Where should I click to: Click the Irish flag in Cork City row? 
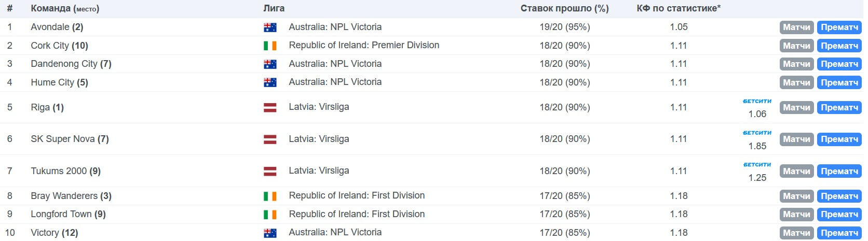tap(270, 46)
